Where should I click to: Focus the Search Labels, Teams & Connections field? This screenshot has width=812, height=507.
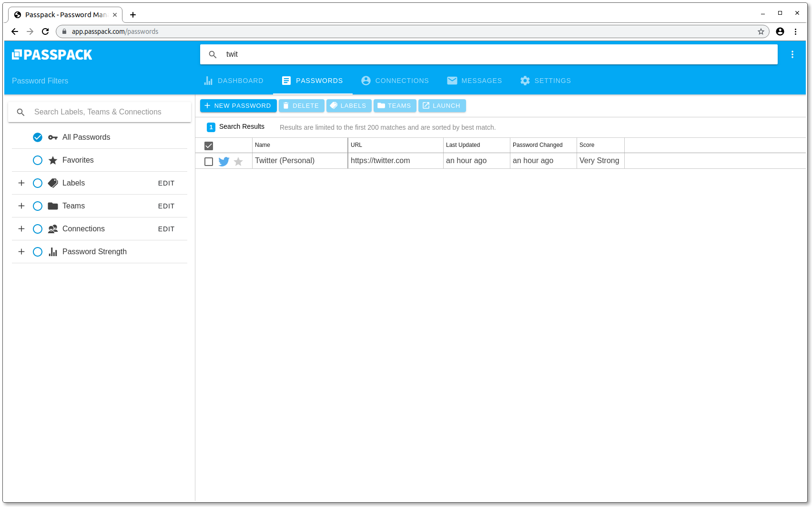tap(100, 112)
